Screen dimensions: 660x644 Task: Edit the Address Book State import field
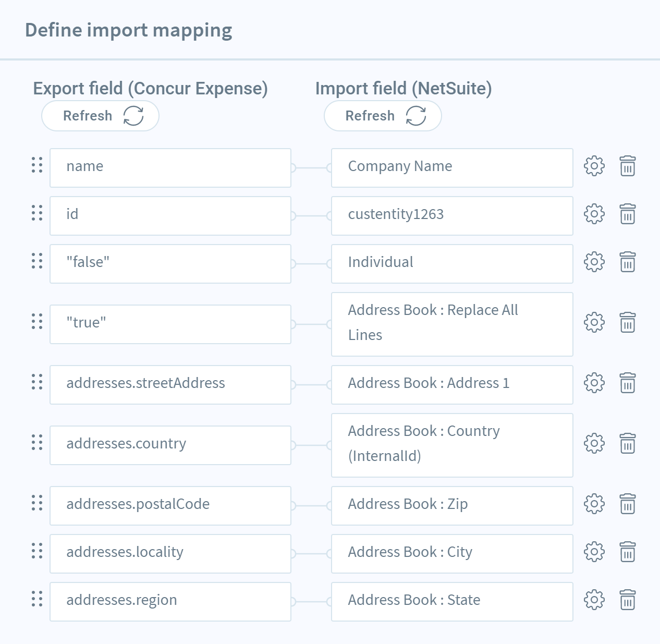tap(452, 602)
